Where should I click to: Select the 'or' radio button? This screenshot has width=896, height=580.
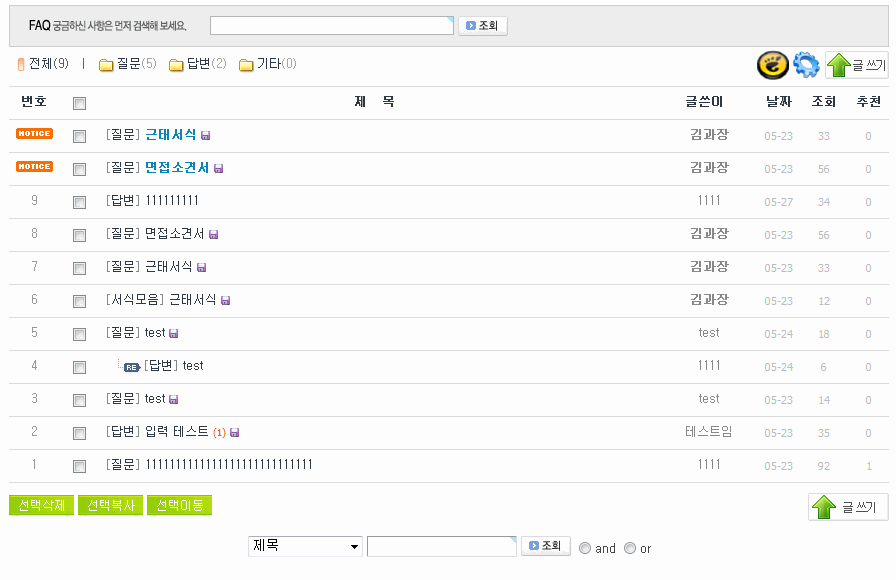[630, 548]
